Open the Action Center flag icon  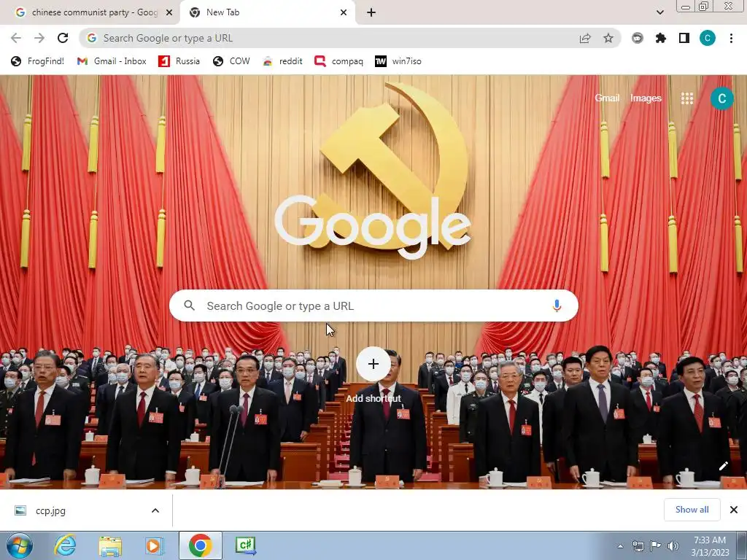656,546
